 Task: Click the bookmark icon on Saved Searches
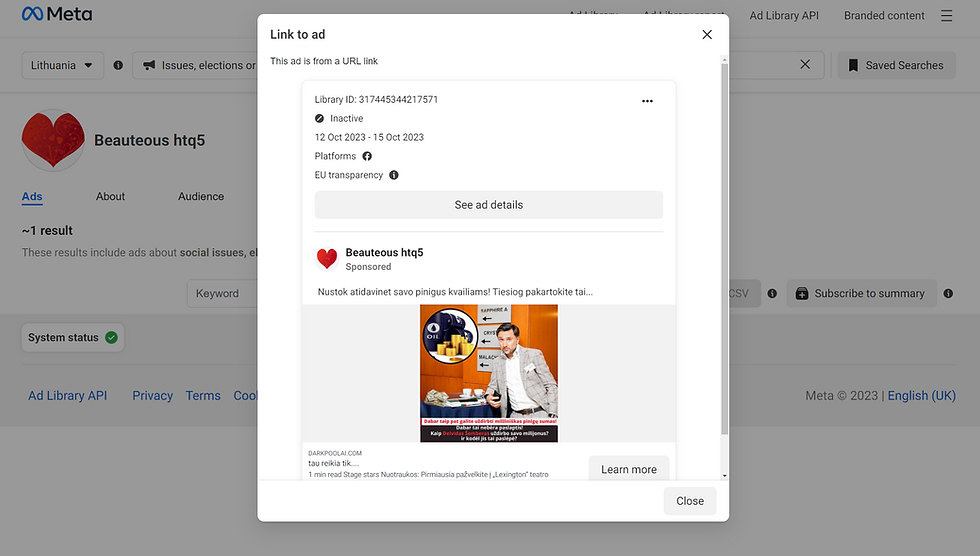tap(853, 65)
